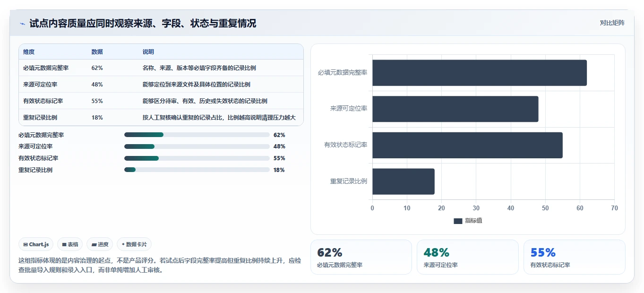Click the 必填元数据完整率 chart bar
This screenshot has height=293, width=644.
pyautogui.click(x=480, y=73)
